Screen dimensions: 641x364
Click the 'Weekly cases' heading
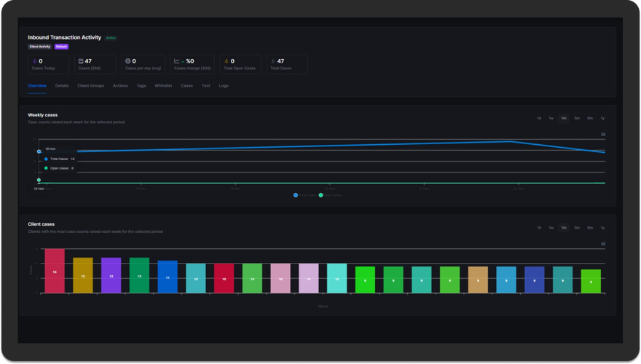42,115
